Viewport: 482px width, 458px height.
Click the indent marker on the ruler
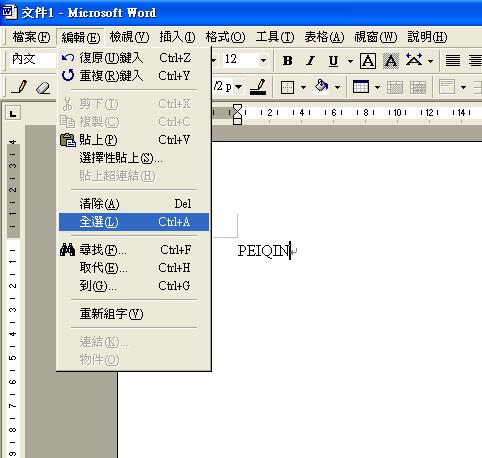[x=237, y=114]
